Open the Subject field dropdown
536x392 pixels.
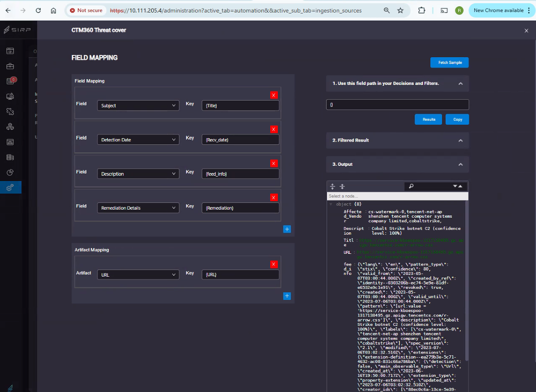pyautogui.click(x=138, y=105)
